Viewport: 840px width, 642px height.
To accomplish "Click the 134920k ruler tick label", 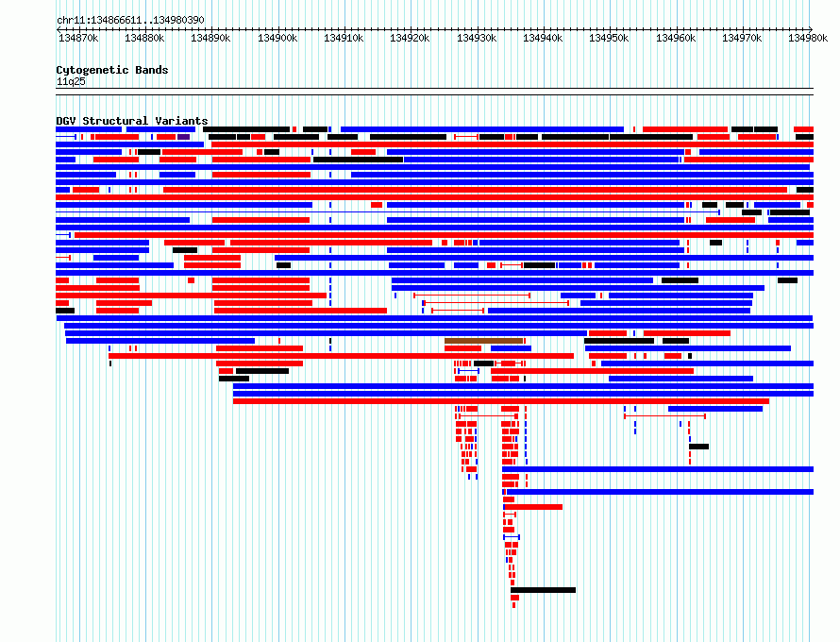I will [410, 38].
